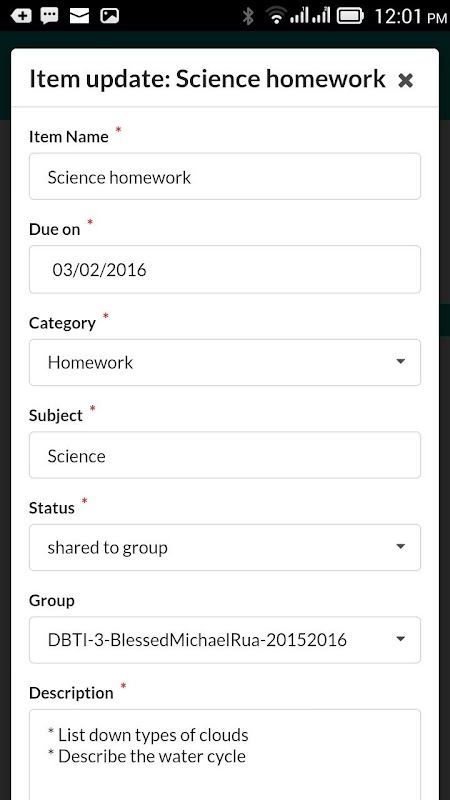Tap the Wi-Fi signal icon
This screenshot has height=800, width=450.
276,16
